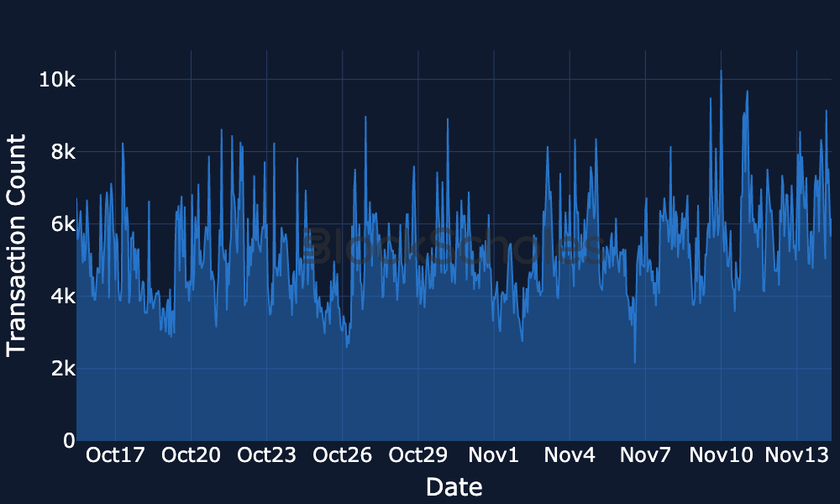Click the Date x-axis title
Screen dimensions: 840x504
click(454, 487)
